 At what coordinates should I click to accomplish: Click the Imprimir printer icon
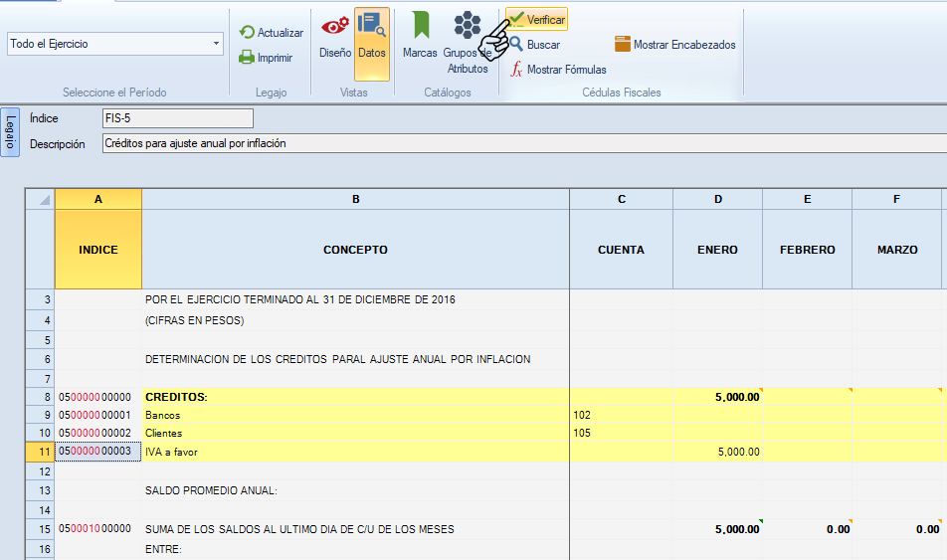(x=248, y=58)
